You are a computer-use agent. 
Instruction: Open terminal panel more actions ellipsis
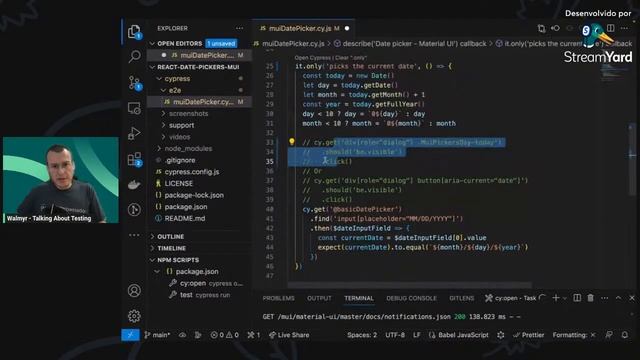click(604, 298)
